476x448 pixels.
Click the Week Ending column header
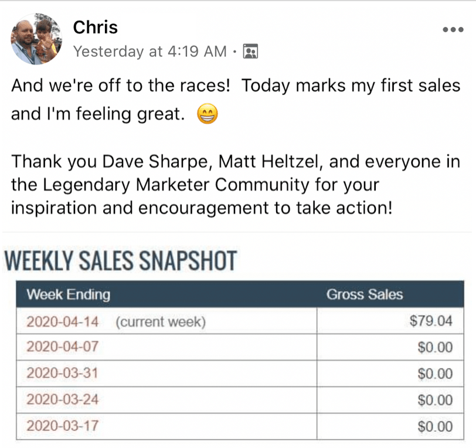[x=69, y=294]
